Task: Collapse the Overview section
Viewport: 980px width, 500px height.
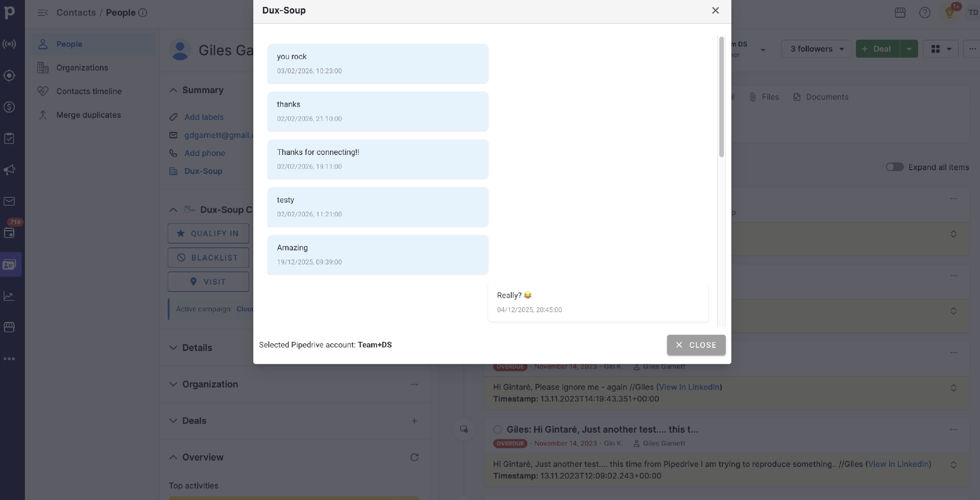Action: click(x=173, y=457)
